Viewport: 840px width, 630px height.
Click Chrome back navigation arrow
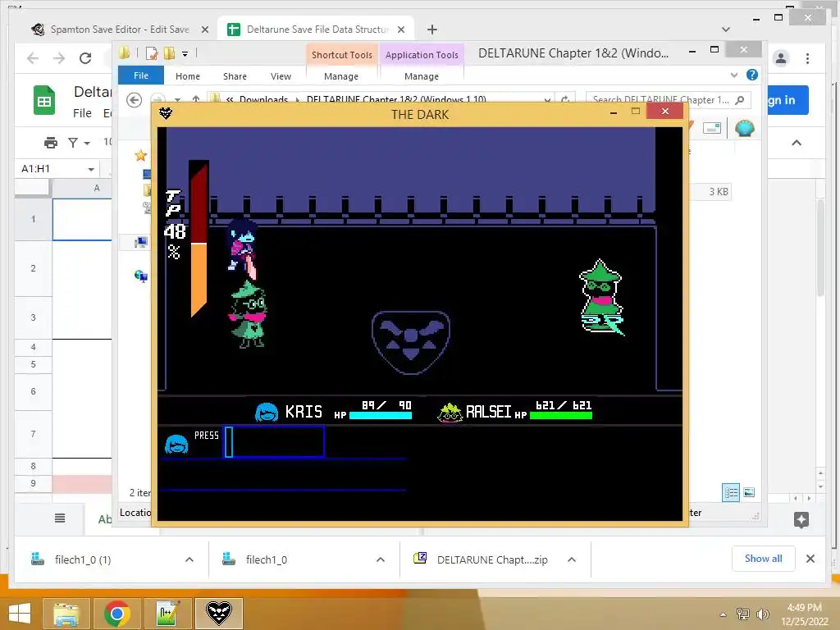click(33, 58)
